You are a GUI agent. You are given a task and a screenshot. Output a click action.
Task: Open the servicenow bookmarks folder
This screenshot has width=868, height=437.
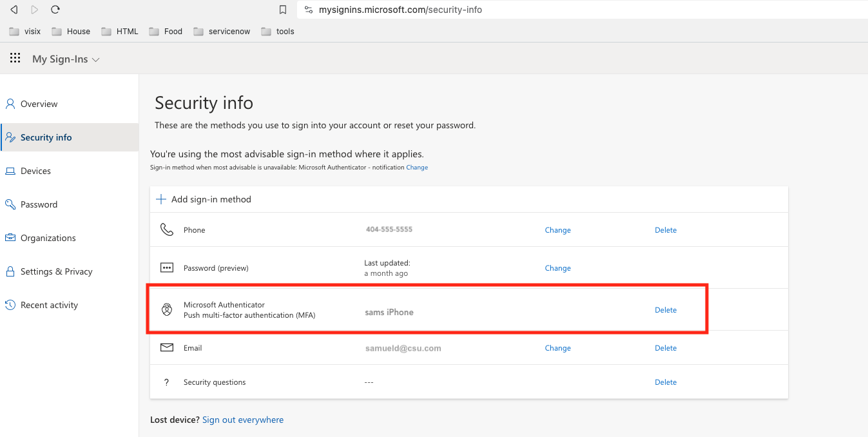(x=222, y=31)
